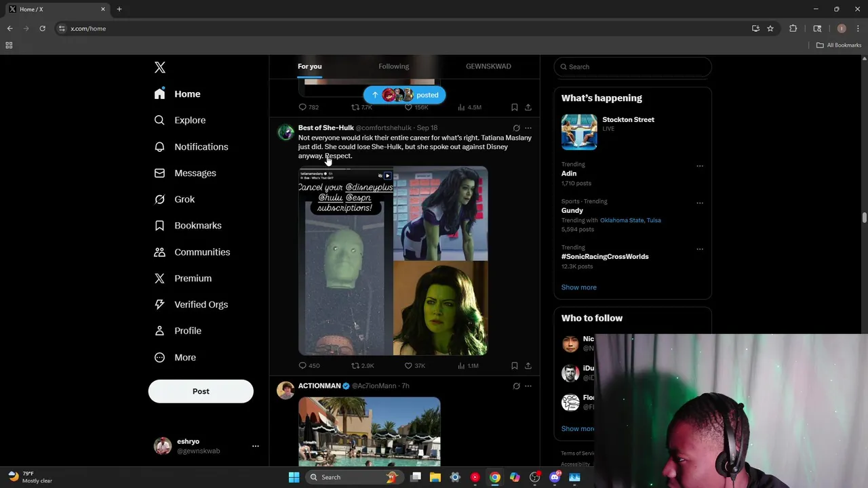Screen dimensions: 868x488
Task: Go to Profile in the sidebar
Action: (178, 331)
